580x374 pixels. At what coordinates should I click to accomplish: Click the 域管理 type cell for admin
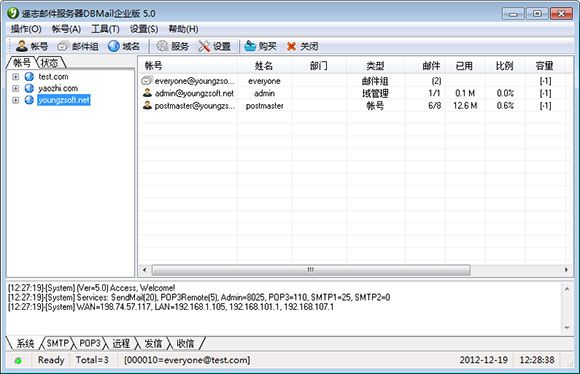[375, 93]
